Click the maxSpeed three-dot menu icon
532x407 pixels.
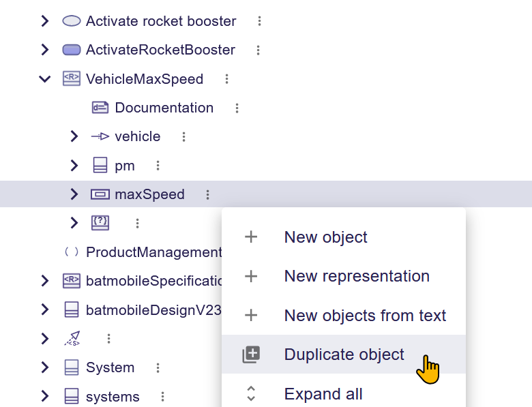pyautogui.click(x=207, y=195)
